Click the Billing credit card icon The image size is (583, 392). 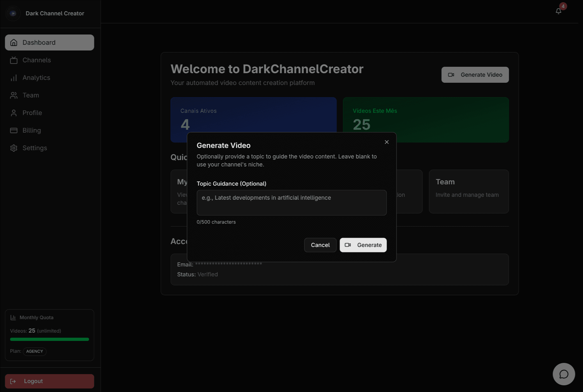(x=14, y=130)
